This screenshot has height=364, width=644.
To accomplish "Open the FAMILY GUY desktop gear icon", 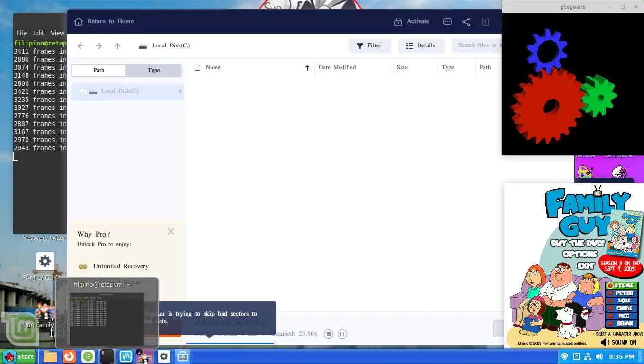I will [45, 261].
